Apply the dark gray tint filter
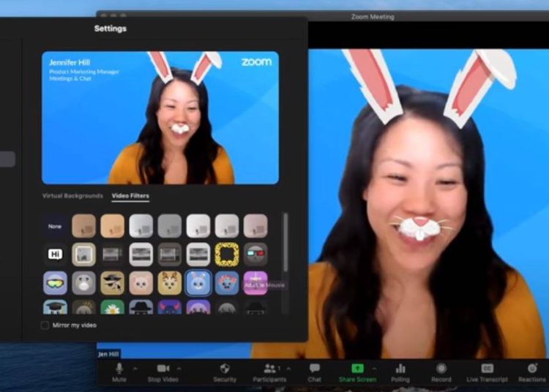The height and width of the screenshot is (392, 549). (170, 226)
